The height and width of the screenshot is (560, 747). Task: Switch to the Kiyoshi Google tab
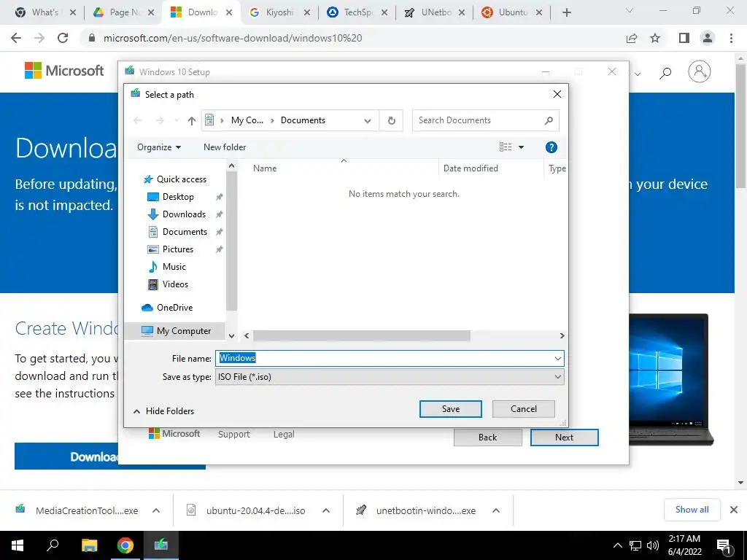(x=279, y=12)
